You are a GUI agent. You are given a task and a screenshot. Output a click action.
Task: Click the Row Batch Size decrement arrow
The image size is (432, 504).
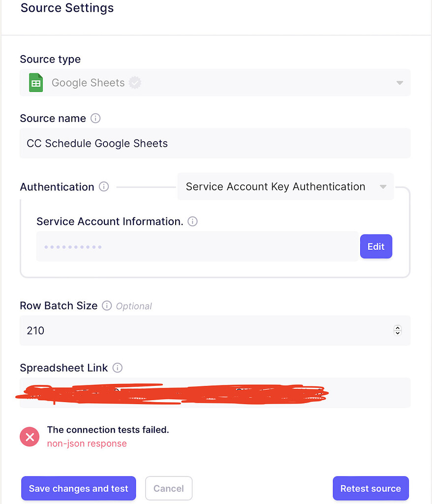pyautogui.click(x=398, y=333)
